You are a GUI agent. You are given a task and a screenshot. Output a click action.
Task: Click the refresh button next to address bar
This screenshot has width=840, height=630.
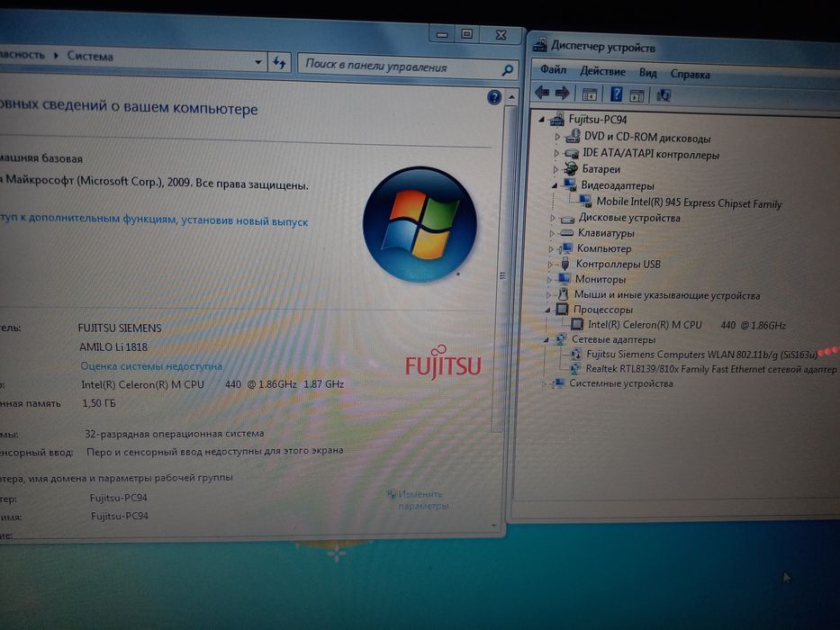point(279,63)
